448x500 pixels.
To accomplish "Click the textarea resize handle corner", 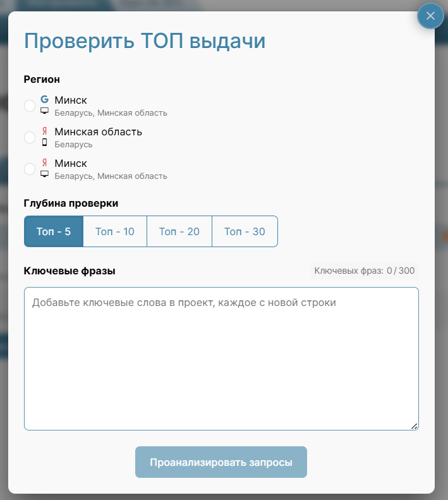I will pyautogui.click(x=415, y=426).
